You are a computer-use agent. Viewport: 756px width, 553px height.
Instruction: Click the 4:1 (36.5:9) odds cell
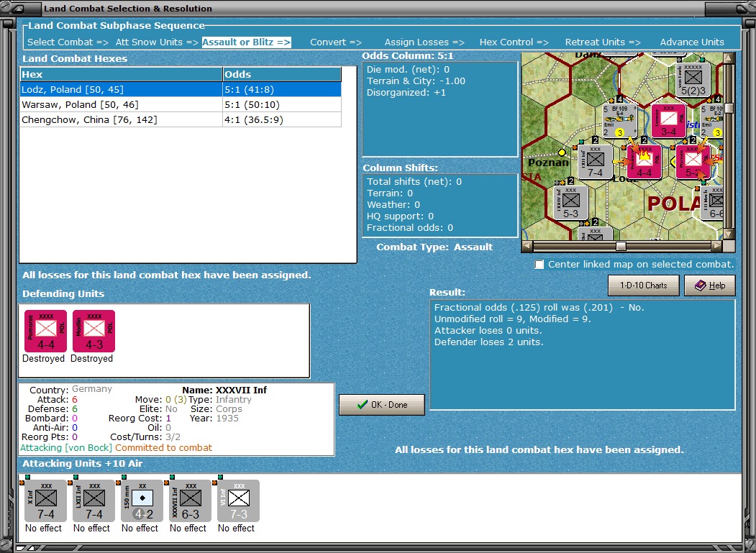(282, 119)
